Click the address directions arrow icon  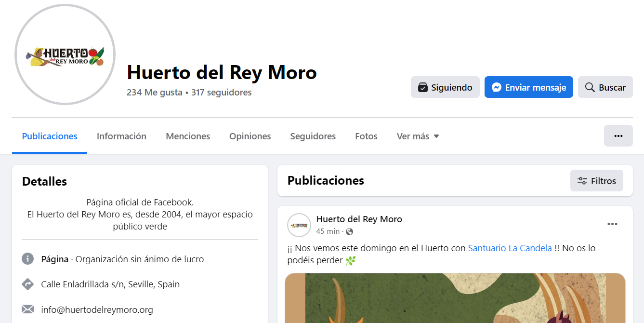[28, 284]
